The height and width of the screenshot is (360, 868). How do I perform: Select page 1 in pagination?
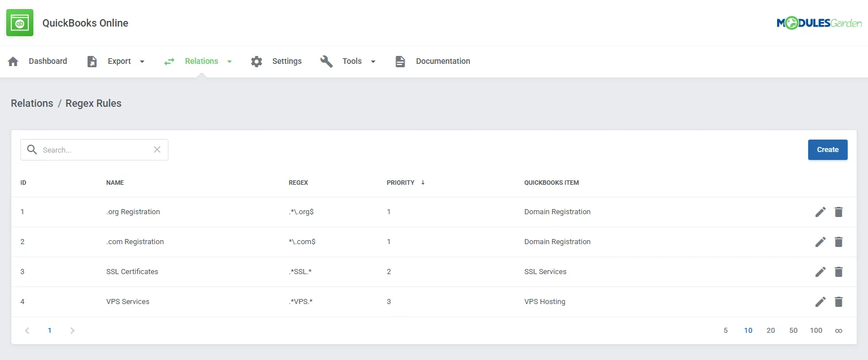50,331
